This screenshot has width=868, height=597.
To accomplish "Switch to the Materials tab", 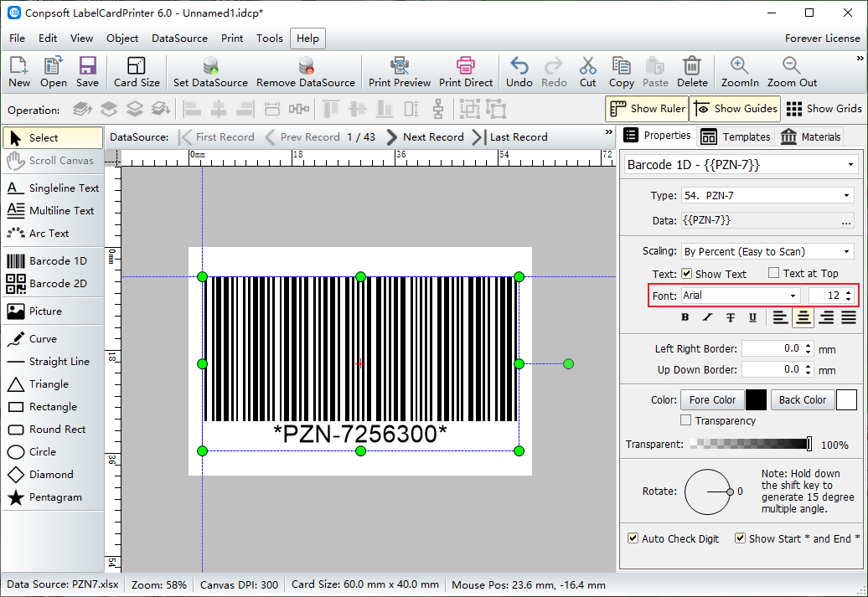I will click(810, 136).
